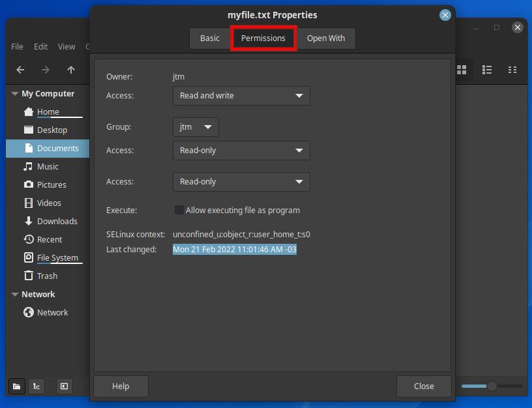Open the Open With tab
The width and height of the screenshot is (532, 408).
[x=326, y=38]
